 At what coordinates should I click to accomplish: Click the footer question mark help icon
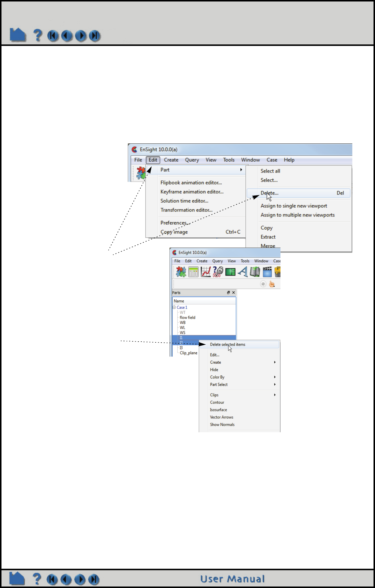point(37,579)
